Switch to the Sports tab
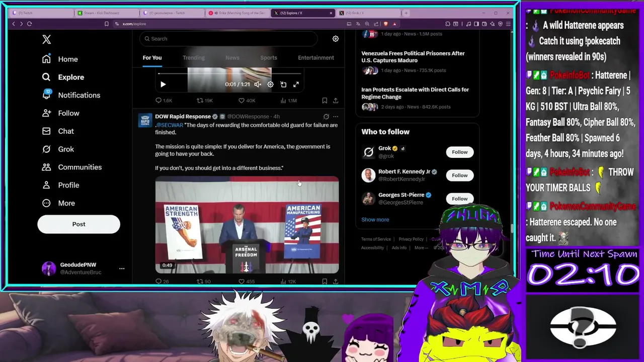The width and height of the screenshot is (644, 362). tap(269, 58)
